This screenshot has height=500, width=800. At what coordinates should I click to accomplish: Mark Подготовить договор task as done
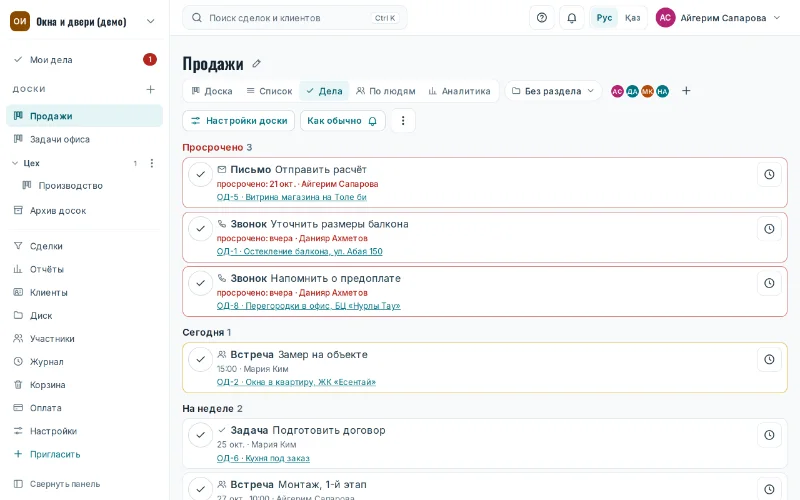201,435
